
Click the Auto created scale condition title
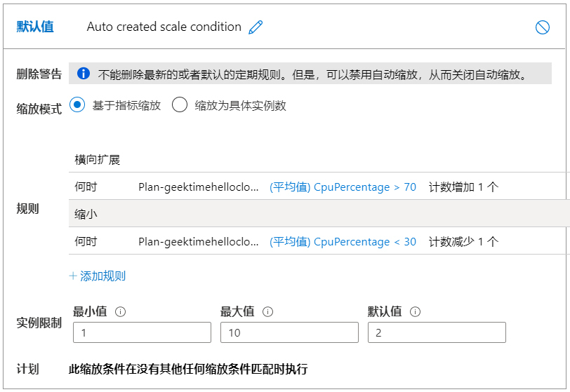164,27
